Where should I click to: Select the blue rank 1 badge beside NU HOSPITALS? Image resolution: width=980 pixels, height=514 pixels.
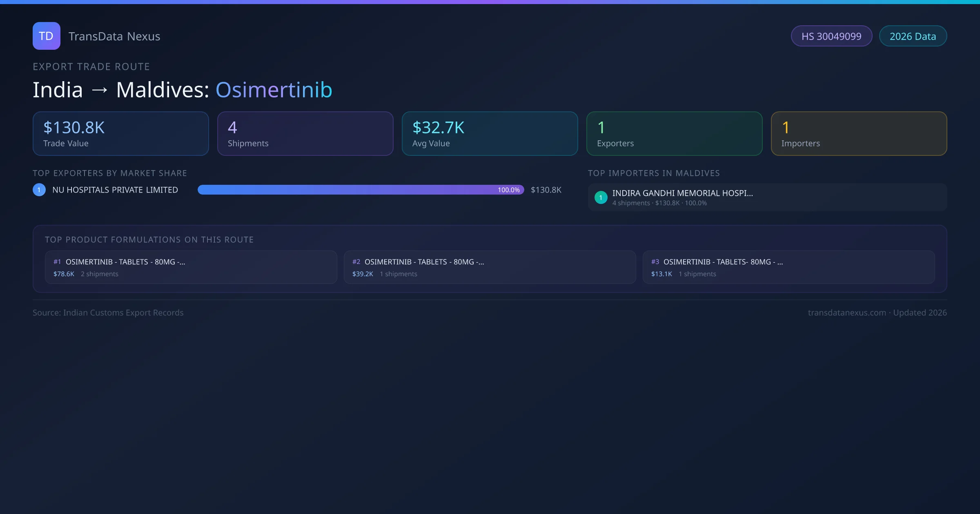click(x=39, y=189)
